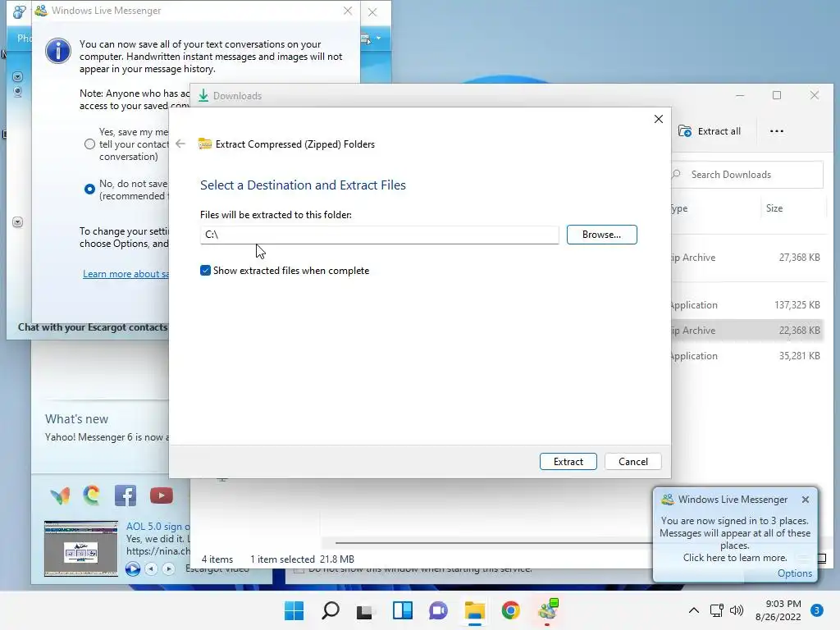Click the What's new heading
Viewport: 840px width, 630px height.
pyautogui.click(x=76, y=419)
